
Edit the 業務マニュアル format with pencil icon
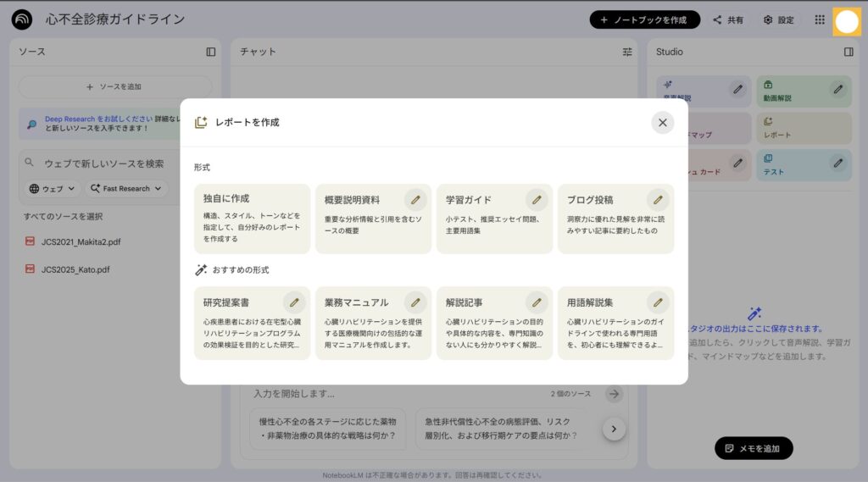click(415, 302)
